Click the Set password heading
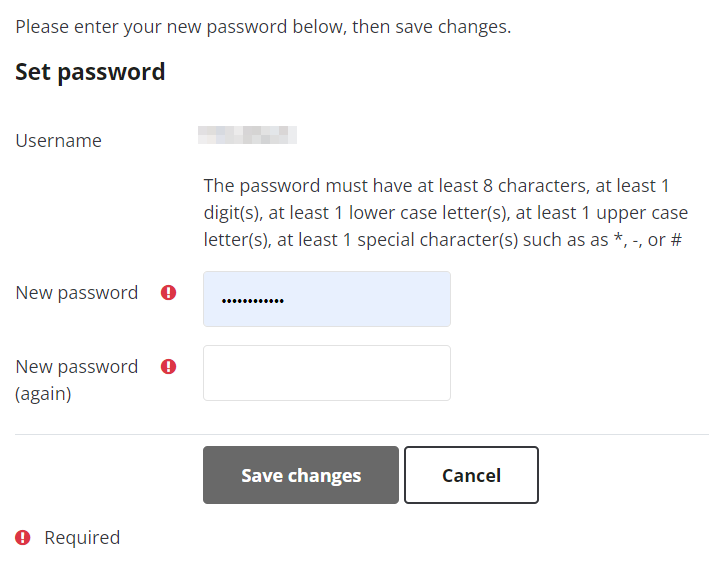709x562 pixels. coord(90,72)
